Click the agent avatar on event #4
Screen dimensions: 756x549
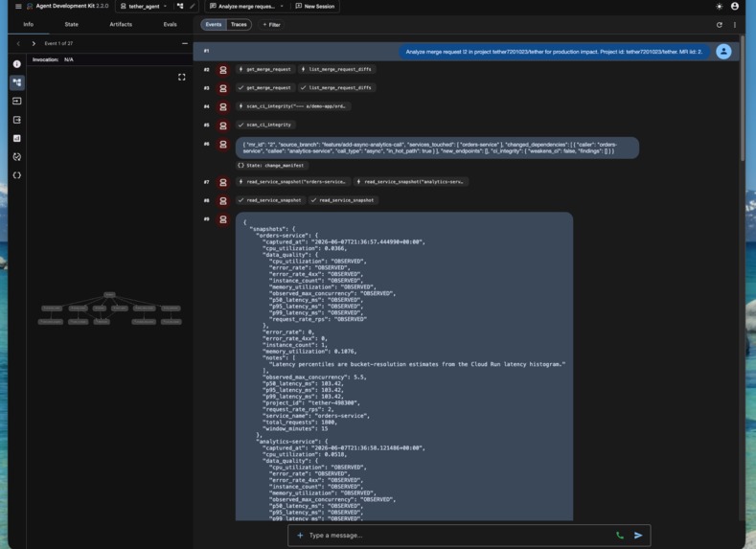[222, 107]
